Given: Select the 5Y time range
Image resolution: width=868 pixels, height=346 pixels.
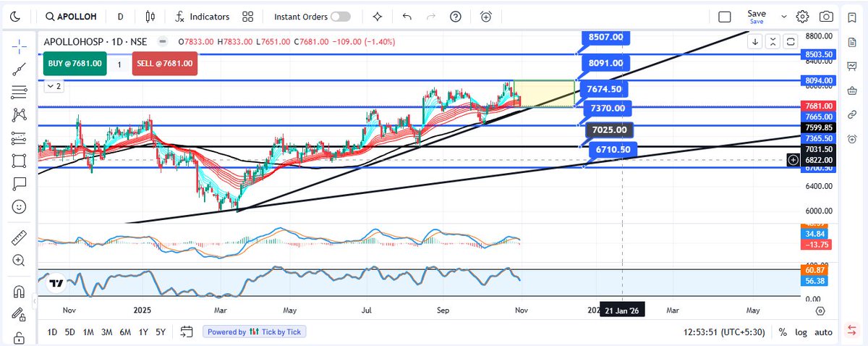Looking at the screenshot, I should (161, 332).
